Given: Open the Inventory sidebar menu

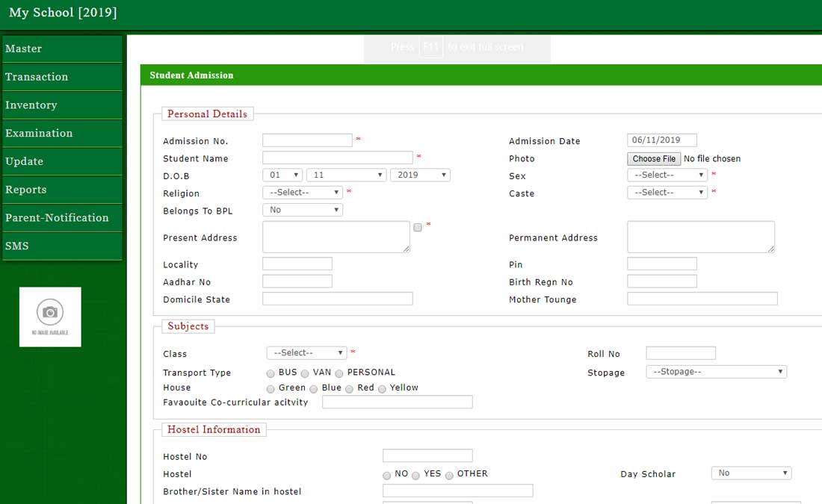Looking at the screenshot, I should [x=31, y=105].
